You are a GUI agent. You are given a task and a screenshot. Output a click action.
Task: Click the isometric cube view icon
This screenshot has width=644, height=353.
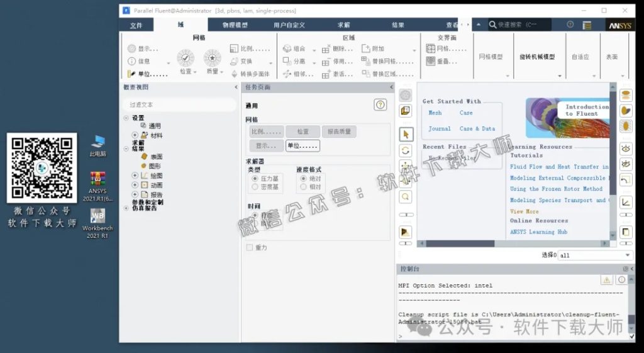pos(406,111)
